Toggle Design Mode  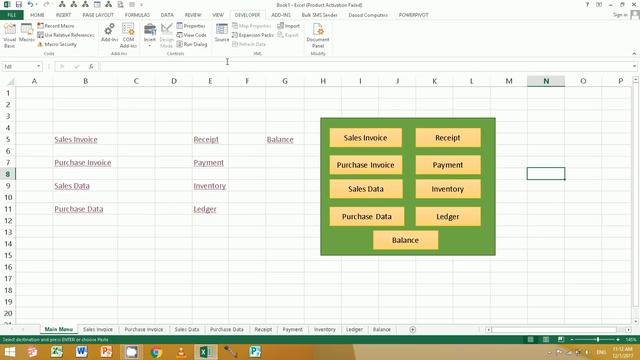166,36
